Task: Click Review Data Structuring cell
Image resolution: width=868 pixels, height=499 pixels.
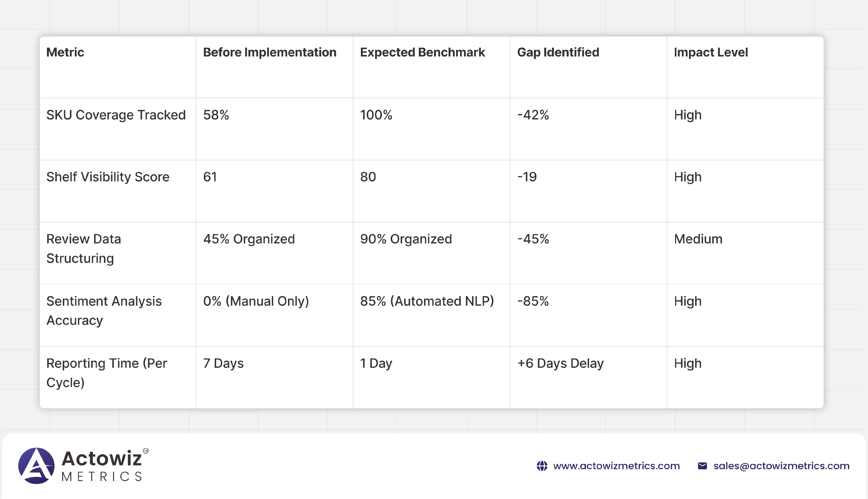Action: (x=84, y=248)
